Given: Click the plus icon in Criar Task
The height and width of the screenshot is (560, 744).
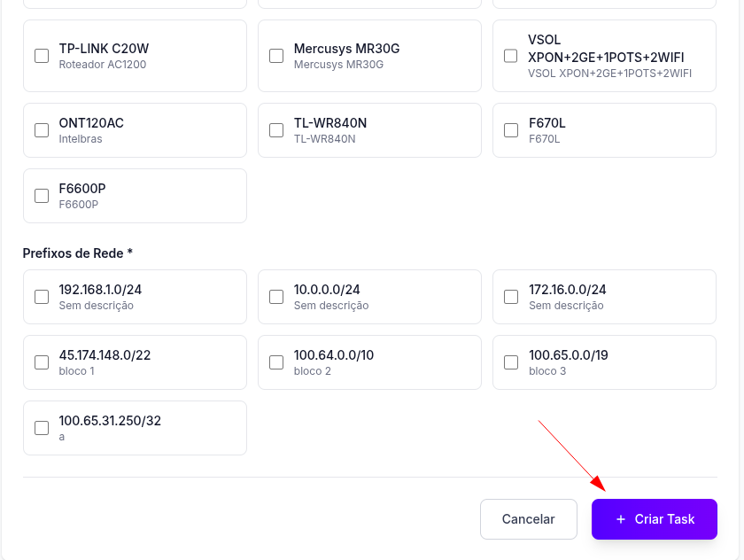Looking at the screenshot, I should tap(620, 519).
